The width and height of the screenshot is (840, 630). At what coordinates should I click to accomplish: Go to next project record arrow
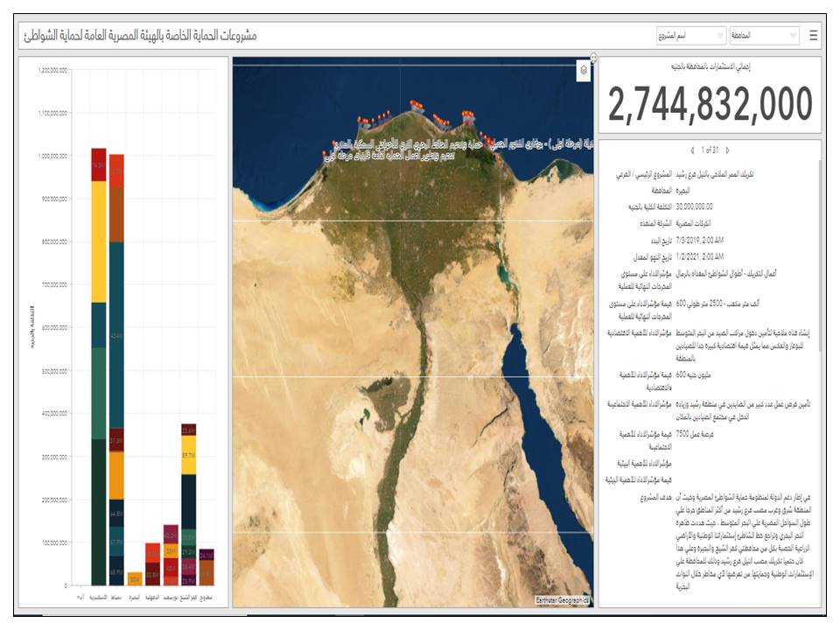[728, 150]
